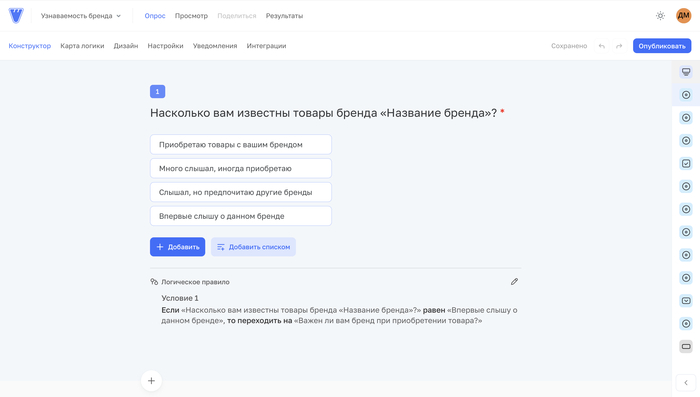Click the round plus button to add question
The height and width of the screenshot is (397, 700).
click(x=151, y=381)
